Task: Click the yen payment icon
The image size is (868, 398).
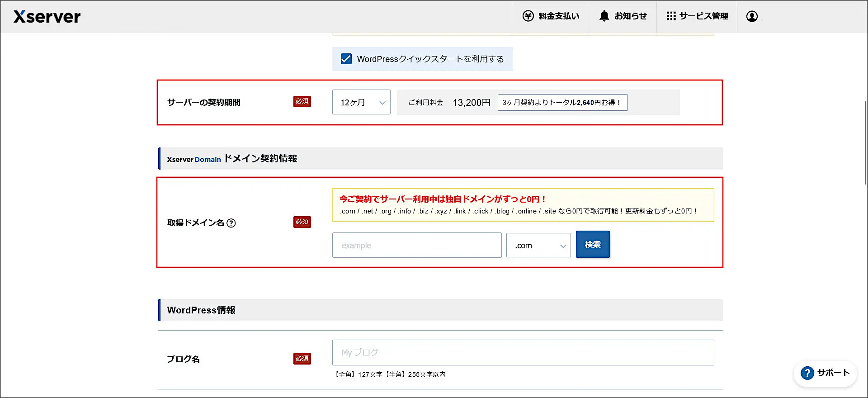Action: click(528, 16)
